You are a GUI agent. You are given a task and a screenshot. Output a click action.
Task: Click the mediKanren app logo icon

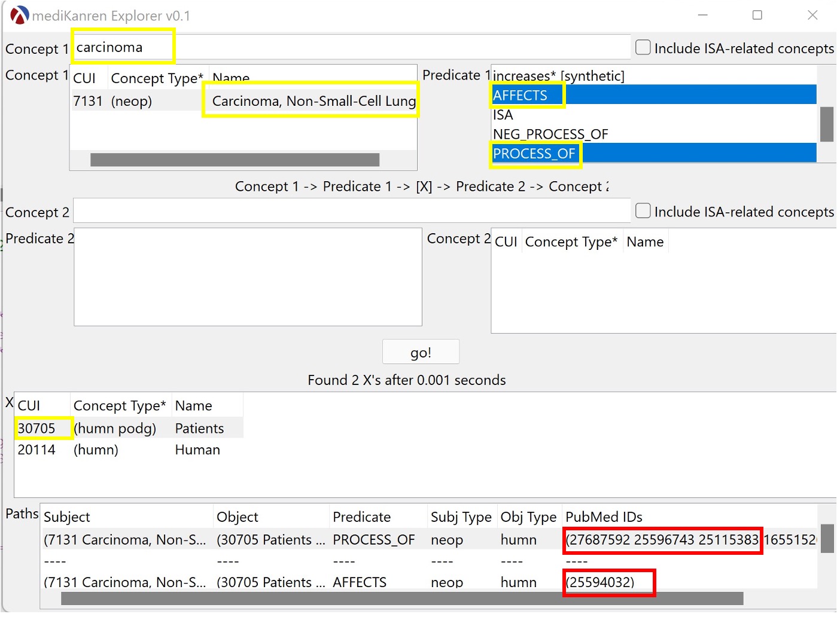click(19, 16)
